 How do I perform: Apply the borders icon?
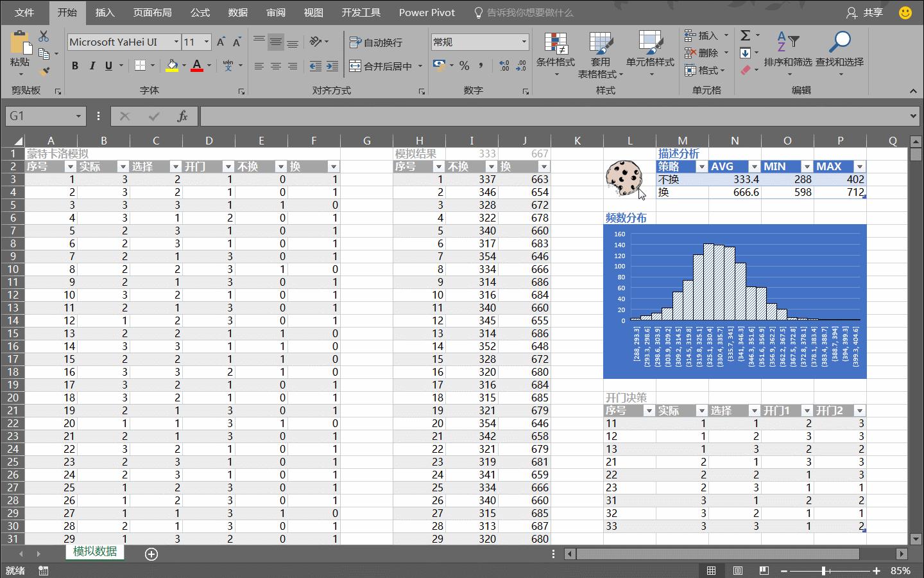coord(139,66)
